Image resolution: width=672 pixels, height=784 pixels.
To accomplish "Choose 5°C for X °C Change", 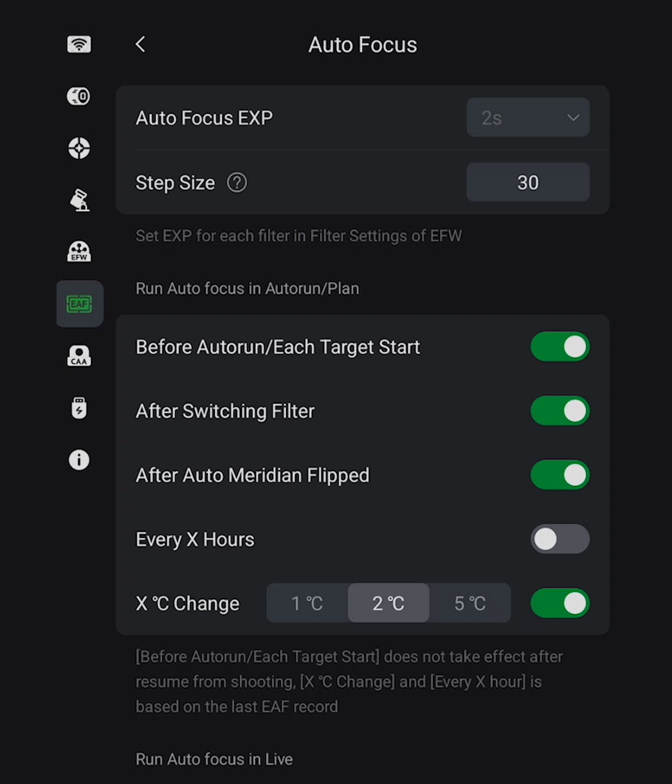I will [x=470, y=603].
